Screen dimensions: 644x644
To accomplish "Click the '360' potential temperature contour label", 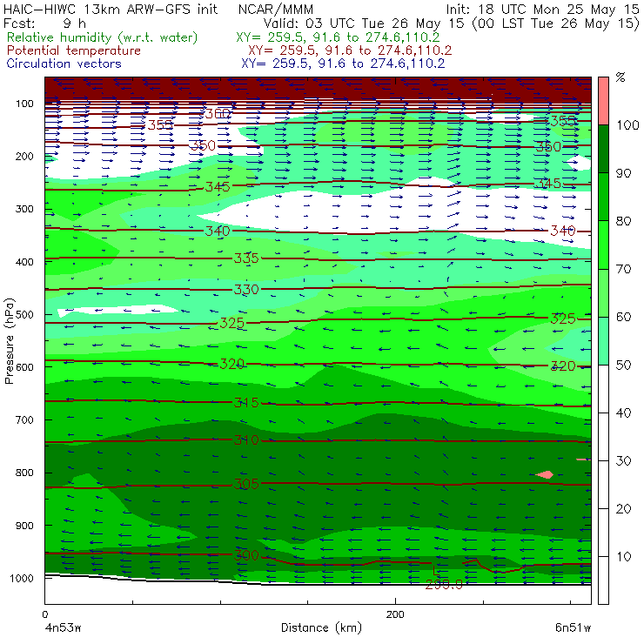I will pos(218,114).
